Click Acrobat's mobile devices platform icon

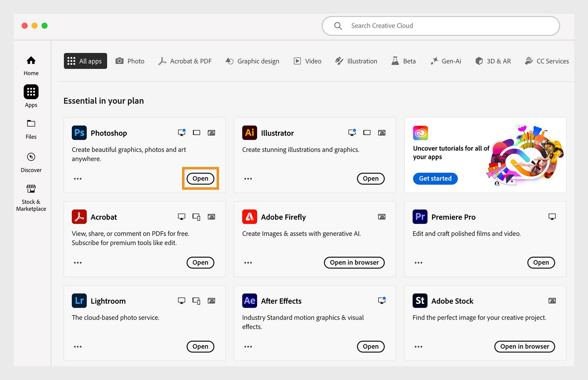196,217
